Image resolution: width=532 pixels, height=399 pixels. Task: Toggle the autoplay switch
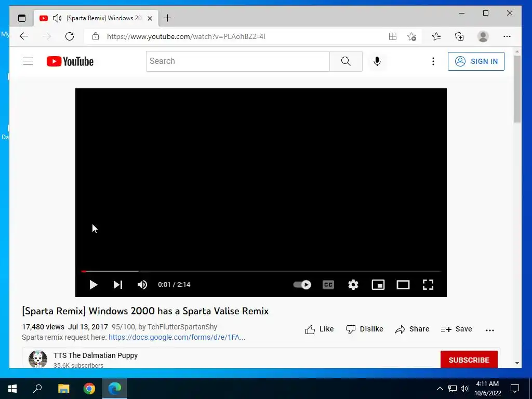coord(302,285)
